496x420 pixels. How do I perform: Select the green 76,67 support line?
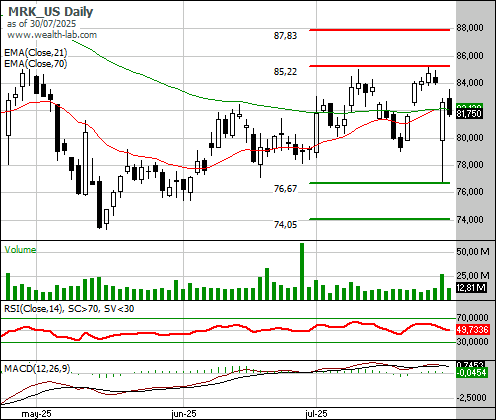click(x=379, y=183)
